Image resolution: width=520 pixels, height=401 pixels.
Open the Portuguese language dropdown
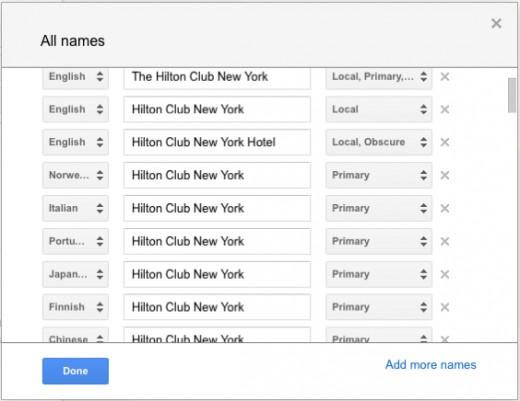click(x=75, y=241)
